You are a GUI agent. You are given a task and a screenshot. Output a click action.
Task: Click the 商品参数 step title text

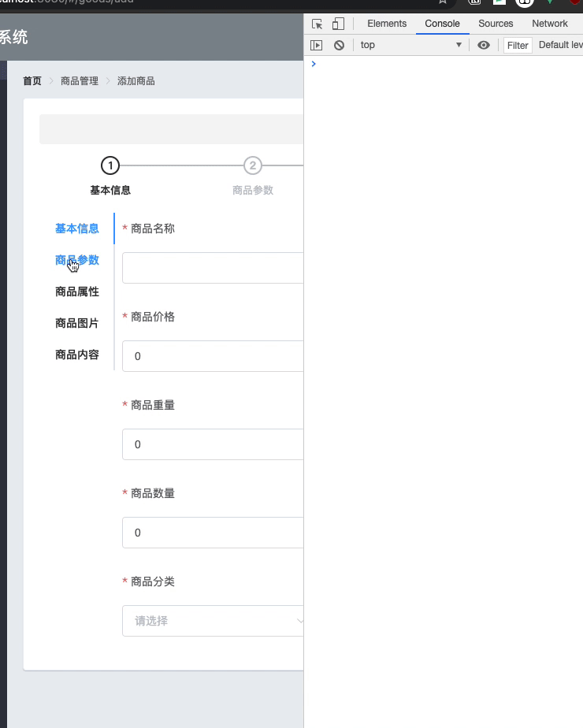click(253, 191)
